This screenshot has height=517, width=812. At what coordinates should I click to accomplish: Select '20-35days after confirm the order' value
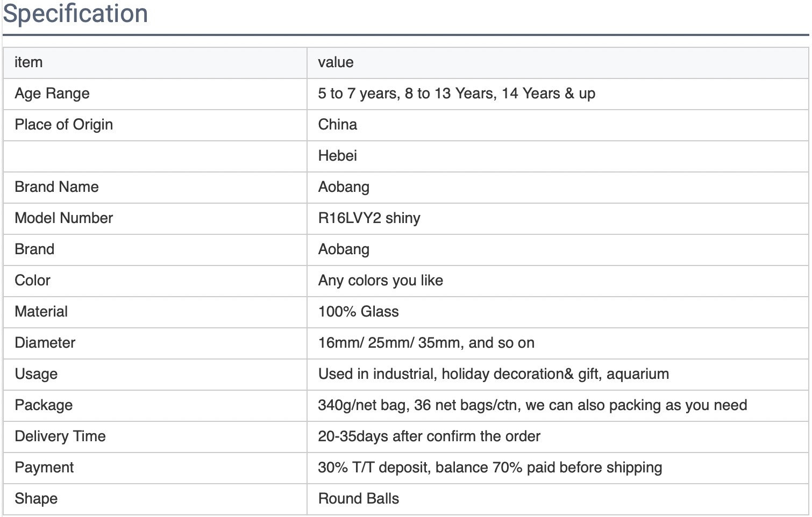pyautogui.click(x=429, y=436)
